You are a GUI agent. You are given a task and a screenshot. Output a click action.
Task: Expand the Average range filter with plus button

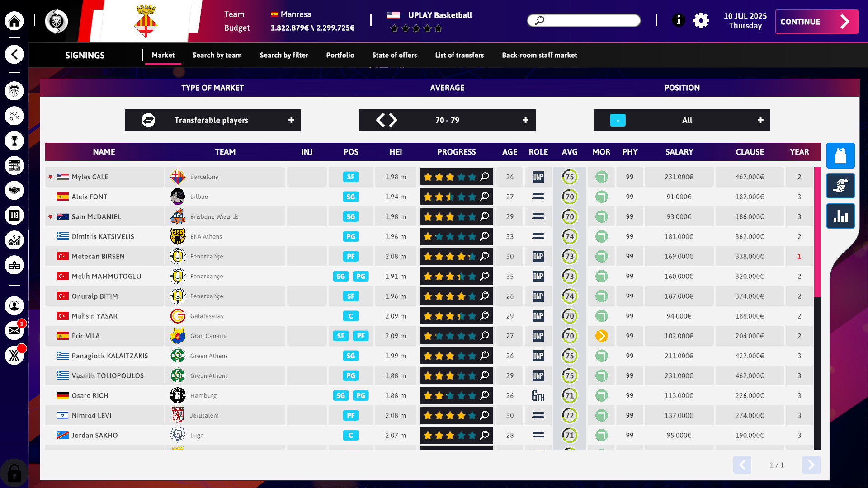[x=525, y=120]
